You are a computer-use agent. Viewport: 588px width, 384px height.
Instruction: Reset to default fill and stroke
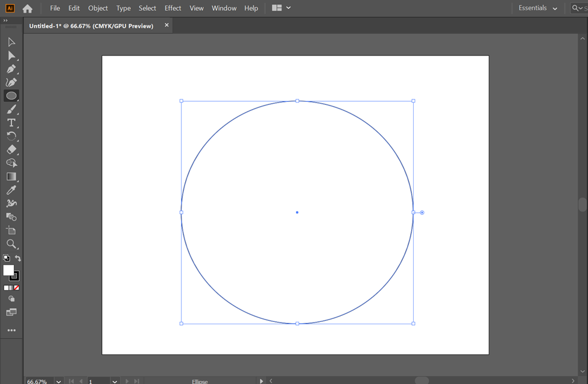point(7,258)
